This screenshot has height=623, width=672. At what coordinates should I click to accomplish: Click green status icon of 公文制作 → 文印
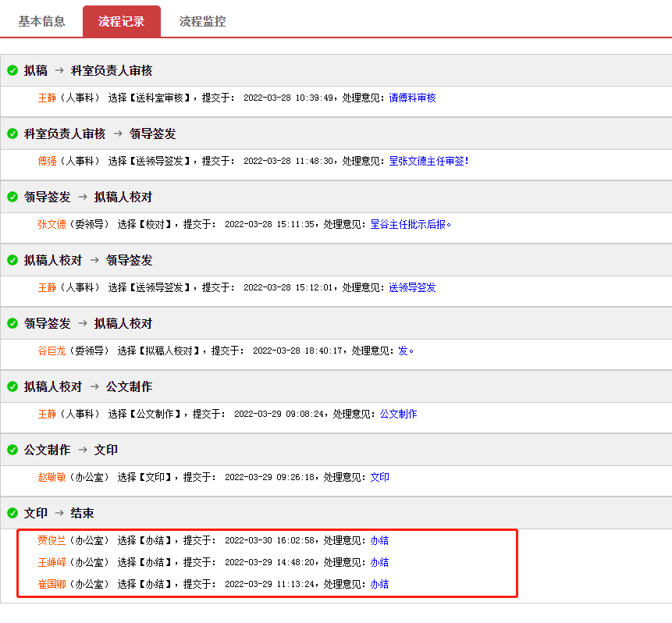12,450
